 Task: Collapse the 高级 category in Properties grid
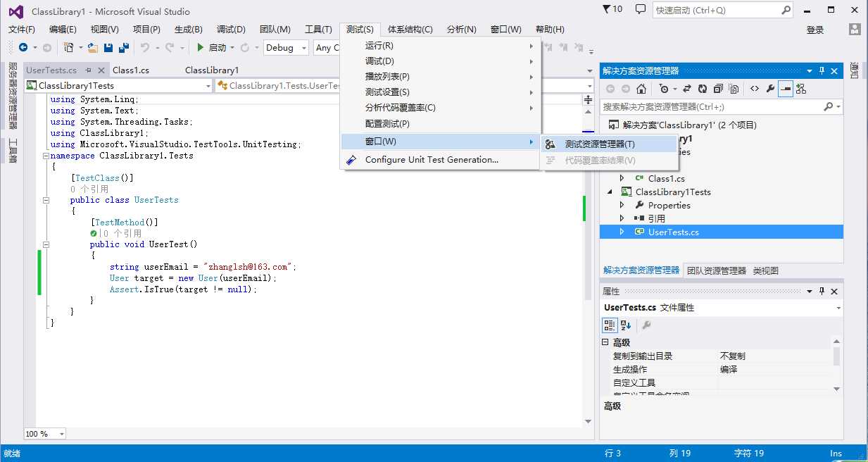(x=605, y=342)
